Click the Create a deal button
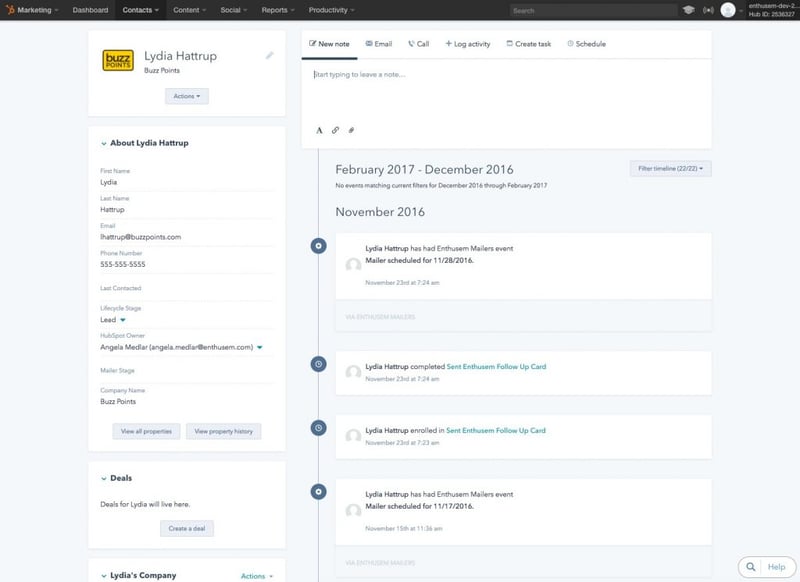 coord(187,528)
